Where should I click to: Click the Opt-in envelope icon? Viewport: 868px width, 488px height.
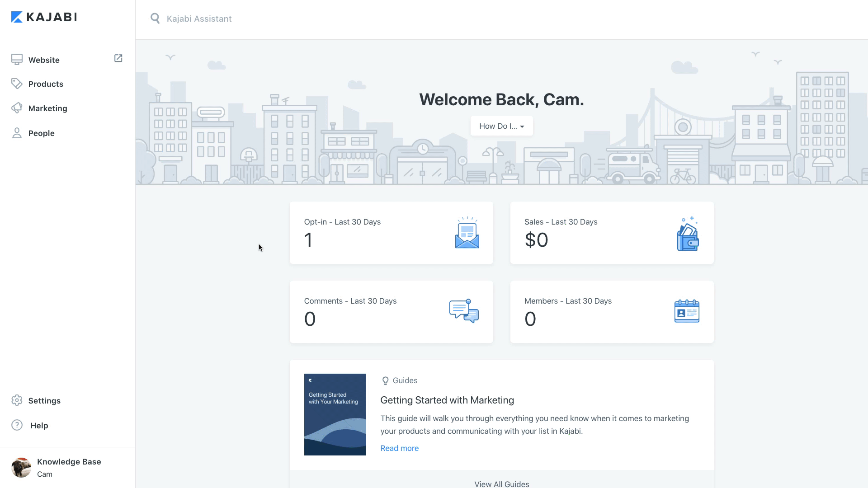click(x=467, y=233)
